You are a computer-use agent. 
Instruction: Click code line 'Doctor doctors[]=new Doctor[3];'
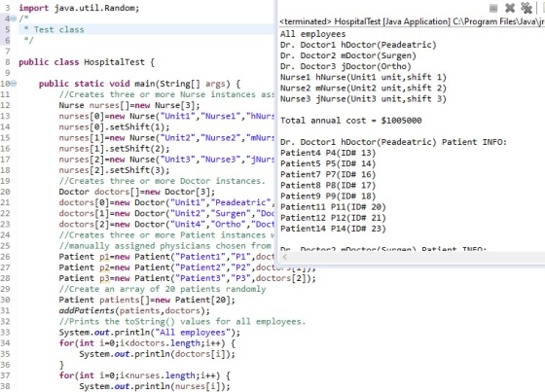137,192
